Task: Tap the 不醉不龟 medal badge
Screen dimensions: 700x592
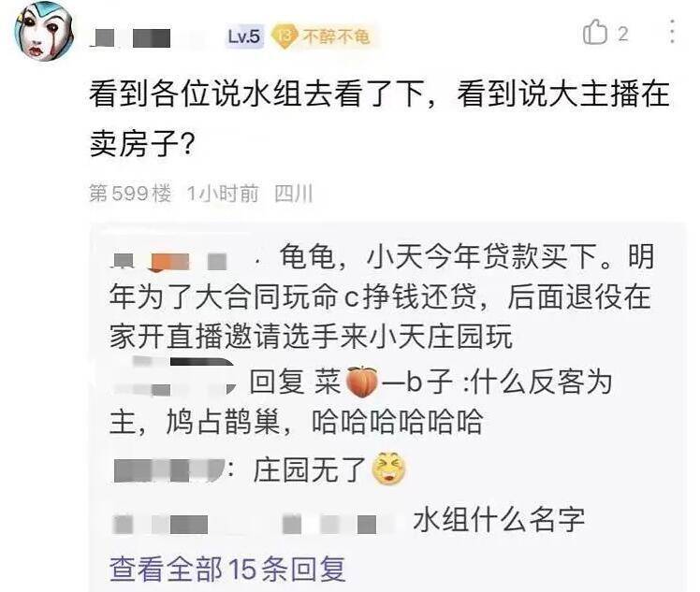Action: 322,36
